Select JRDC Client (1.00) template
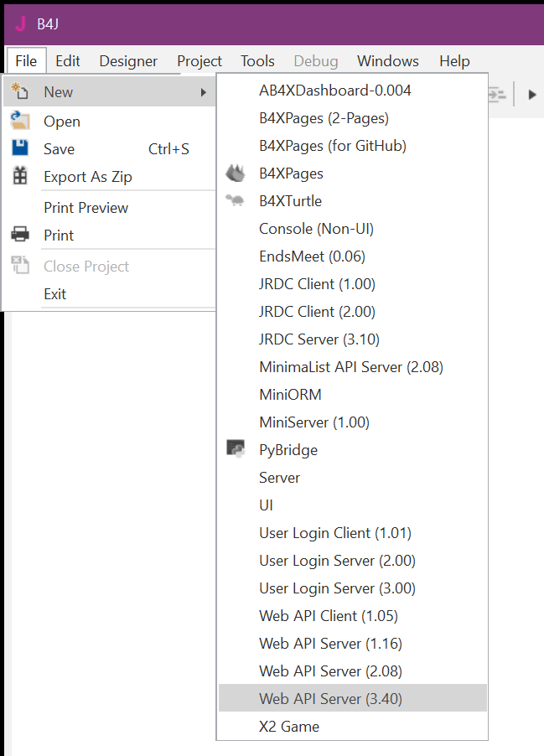The height and width of the screenshot is (756, 544). click(353, 283)
